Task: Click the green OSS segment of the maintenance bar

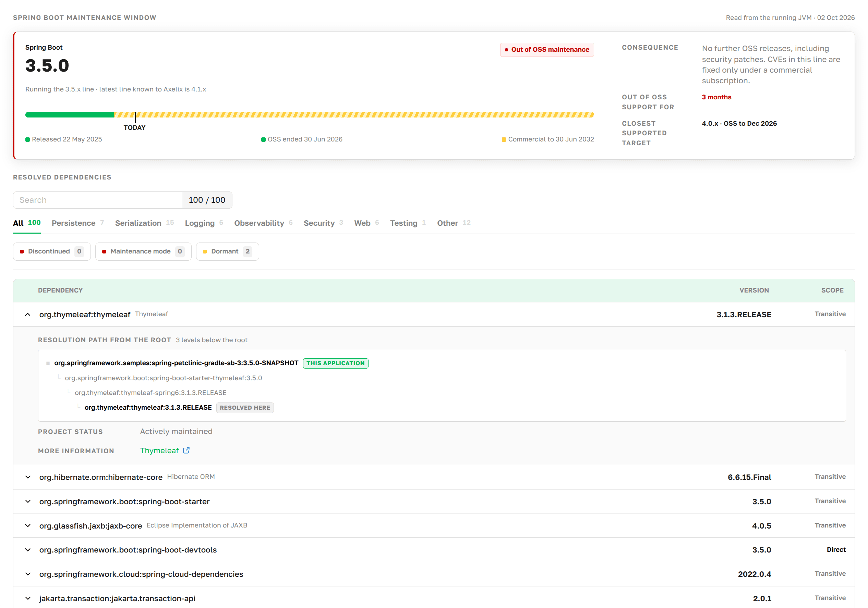Action: tap(70, 114)
